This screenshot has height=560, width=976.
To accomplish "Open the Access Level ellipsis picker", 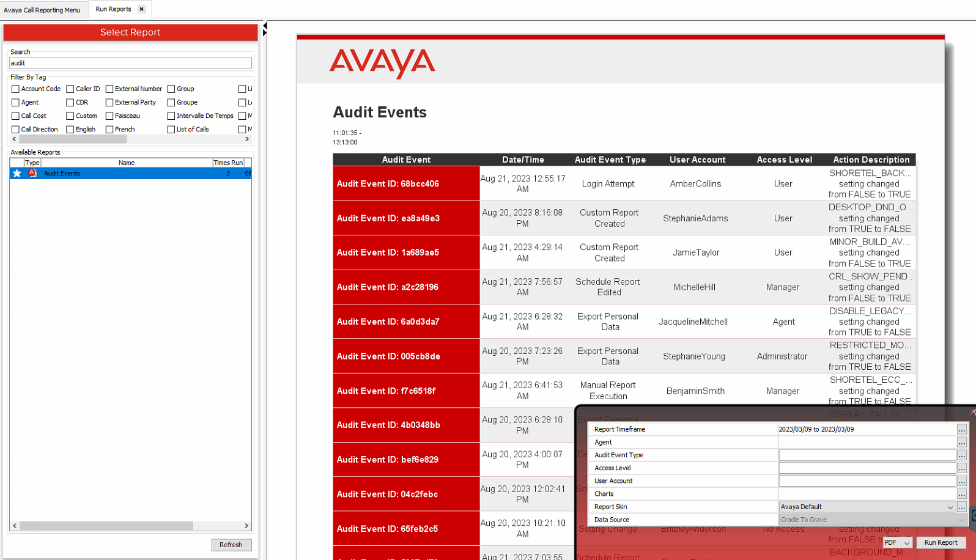I will click(962, 468).
